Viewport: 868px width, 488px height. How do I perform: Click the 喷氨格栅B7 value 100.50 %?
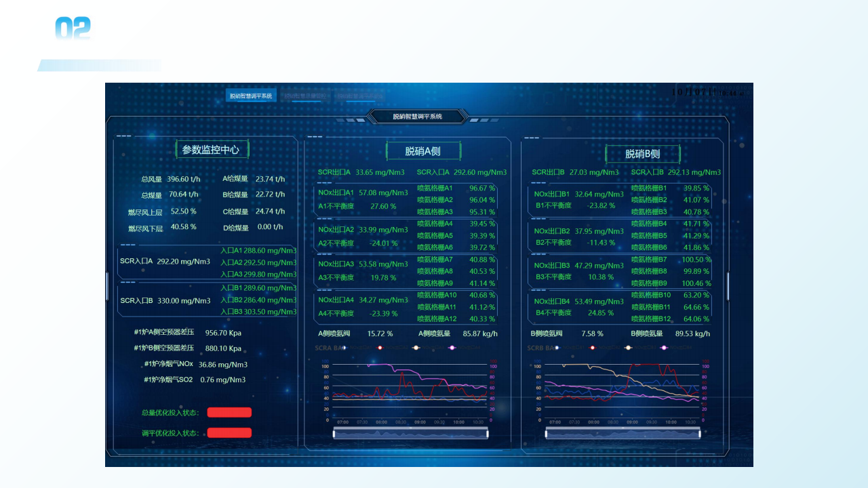coord(696,260)
